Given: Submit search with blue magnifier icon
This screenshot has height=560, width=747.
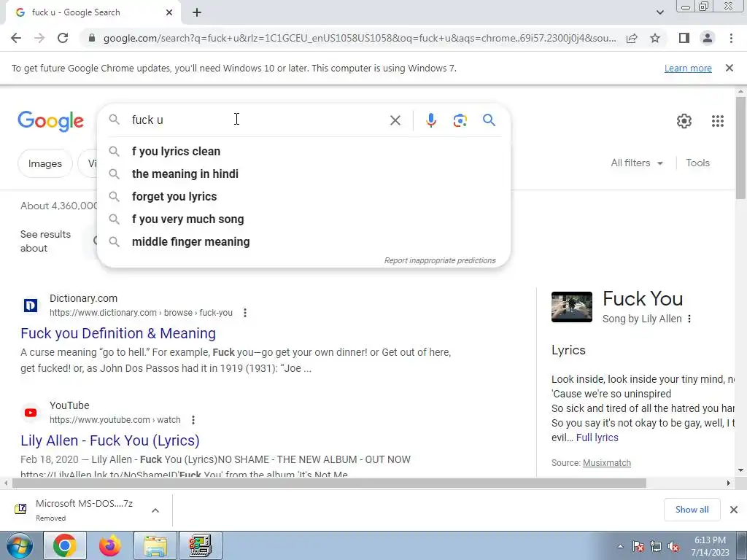Looking at the screenshot, I should pyautogui.click(x=489, y=120).
